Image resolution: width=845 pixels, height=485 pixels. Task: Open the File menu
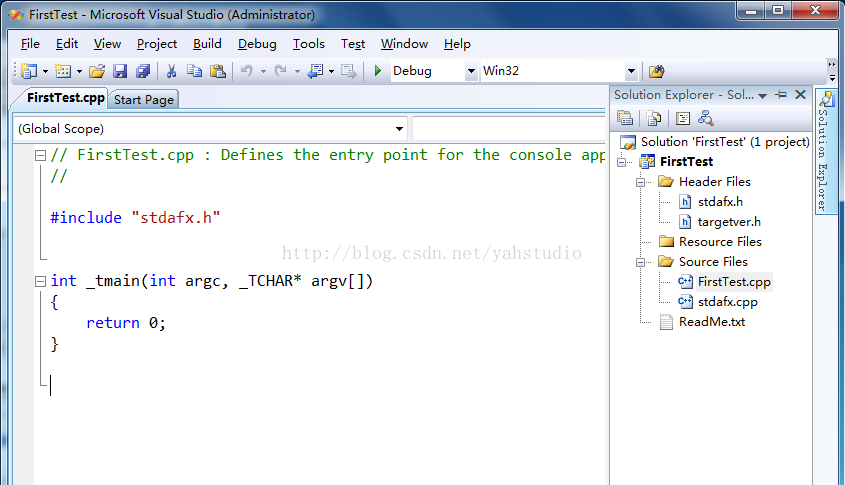click(30, 44)
